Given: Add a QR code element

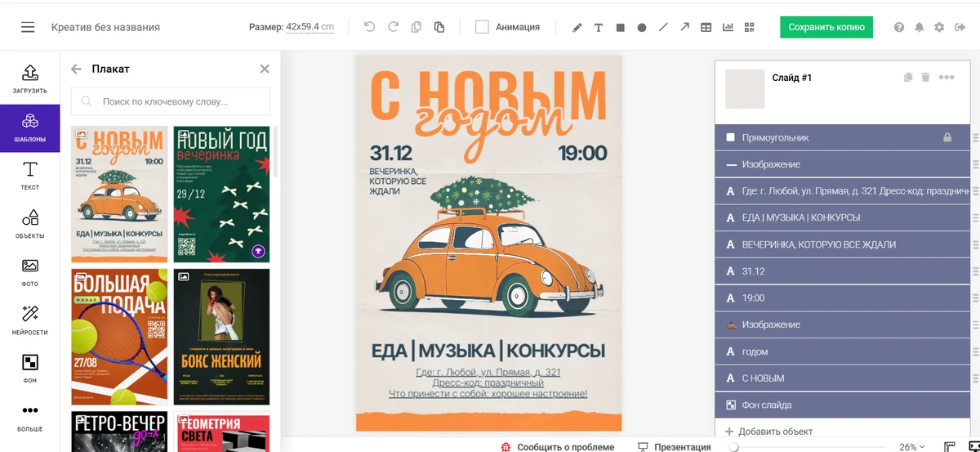Looking at the screenshot, I should pyautogui.click(x=749, y=27).
